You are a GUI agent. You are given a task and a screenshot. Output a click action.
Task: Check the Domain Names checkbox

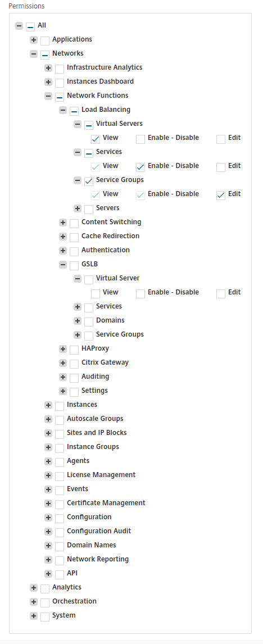coord(60,547)
